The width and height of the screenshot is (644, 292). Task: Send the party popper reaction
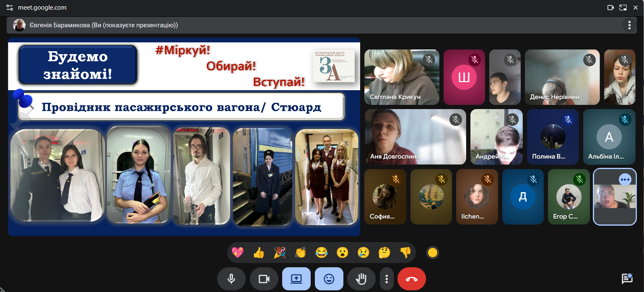[x=280, y=253]
